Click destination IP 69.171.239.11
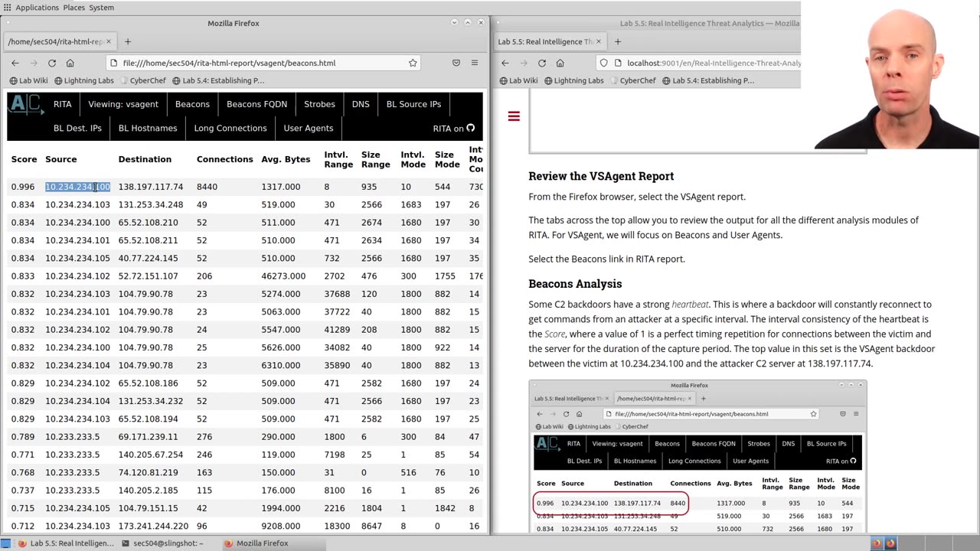 click(x=148, y=437)
